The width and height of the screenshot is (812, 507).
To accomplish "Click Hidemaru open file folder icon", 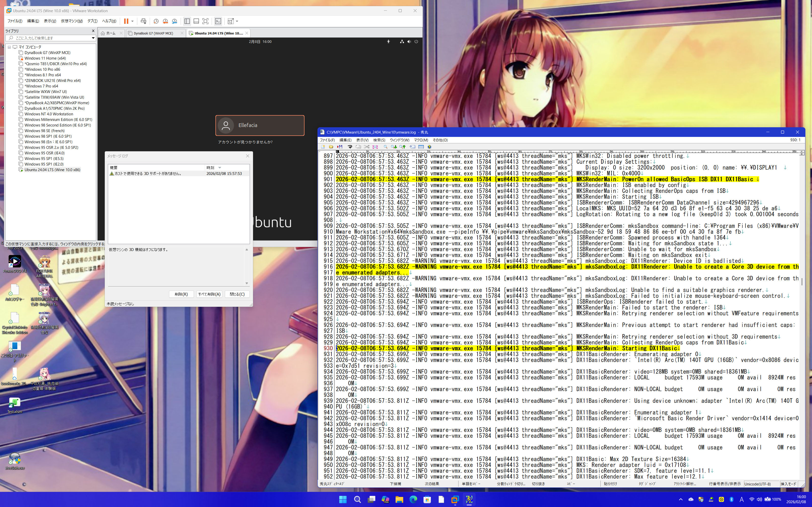I will point(331,147).
